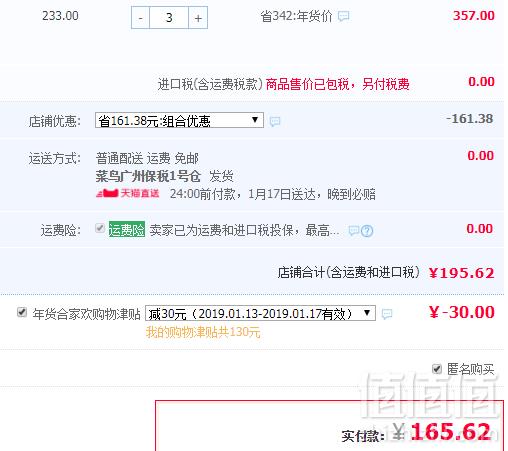
Task: Increase quantity with the plus button
Action: click(x=198, y=18)
